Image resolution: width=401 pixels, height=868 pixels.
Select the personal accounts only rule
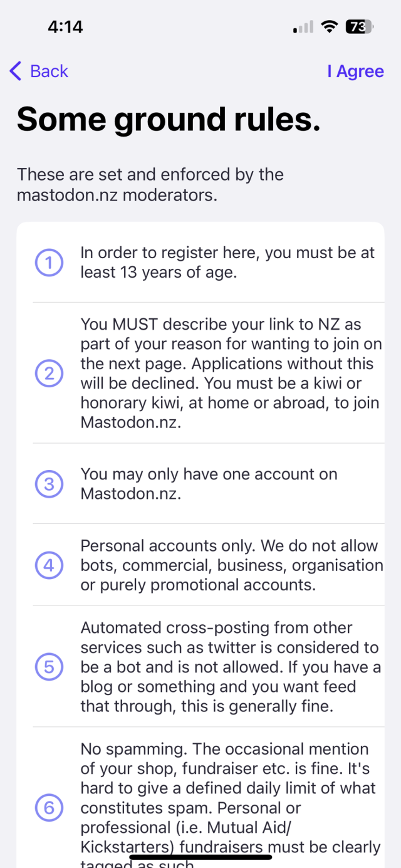(x=231, y=565)
